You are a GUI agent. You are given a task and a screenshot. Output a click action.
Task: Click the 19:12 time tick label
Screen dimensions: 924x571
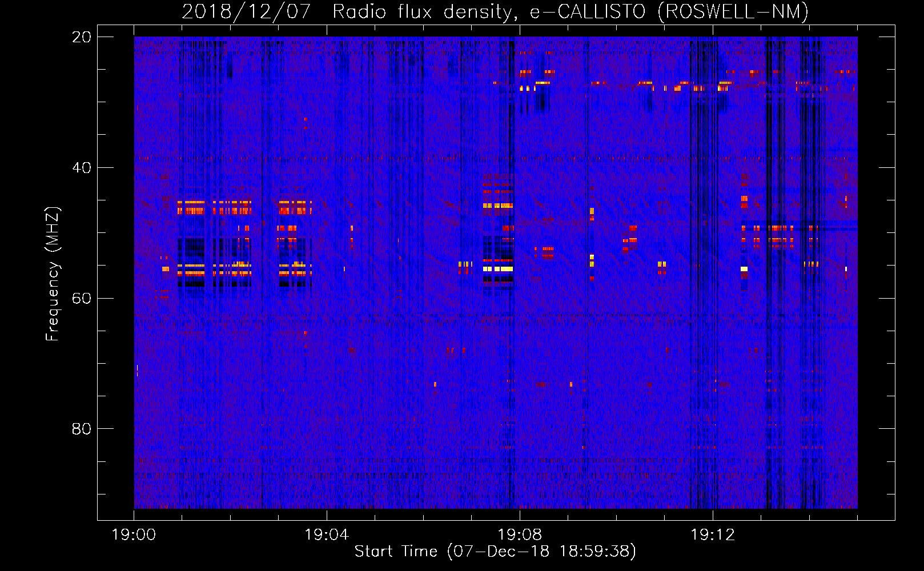[713, 535]
